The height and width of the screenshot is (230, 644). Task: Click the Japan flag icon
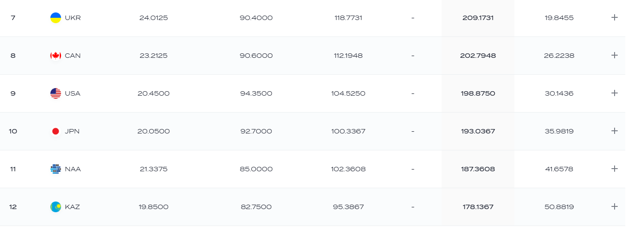(x=56, y=131)
